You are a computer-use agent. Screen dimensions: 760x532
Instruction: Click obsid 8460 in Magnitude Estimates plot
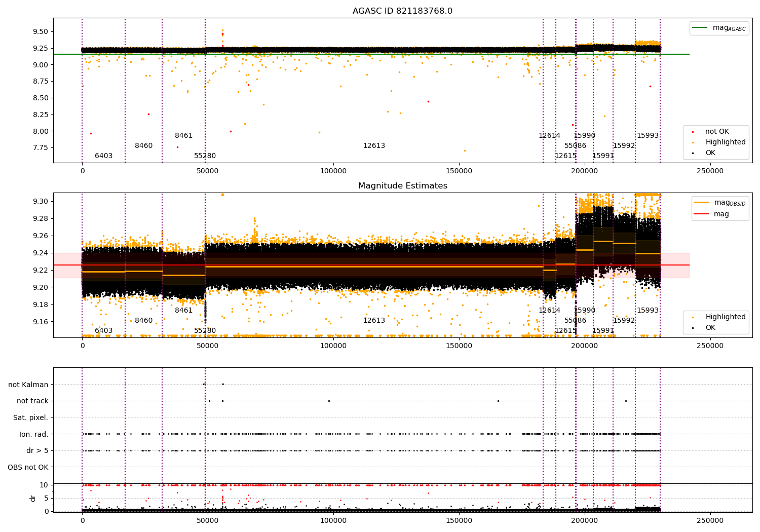click(x=144, y=321)
